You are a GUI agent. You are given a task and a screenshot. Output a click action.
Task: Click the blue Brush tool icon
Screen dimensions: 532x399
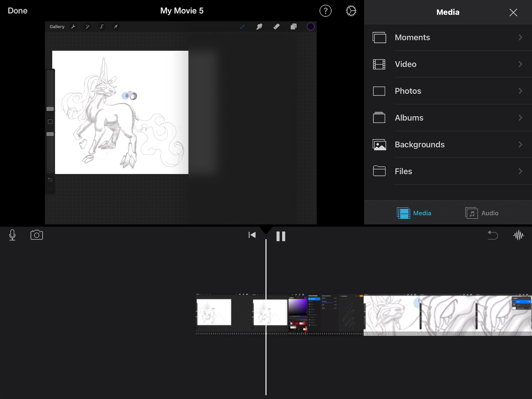coord(242,27)
